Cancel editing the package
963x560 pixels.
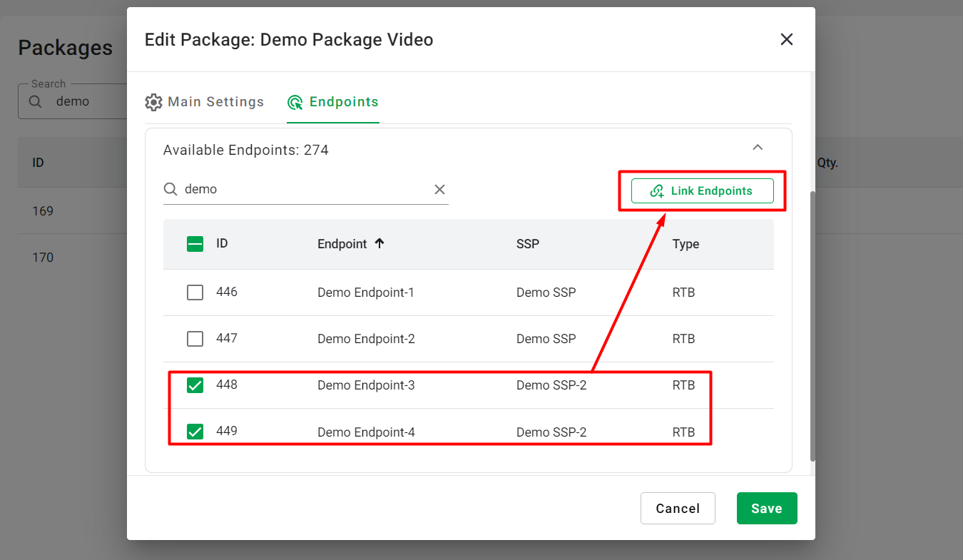pos(677,509)
